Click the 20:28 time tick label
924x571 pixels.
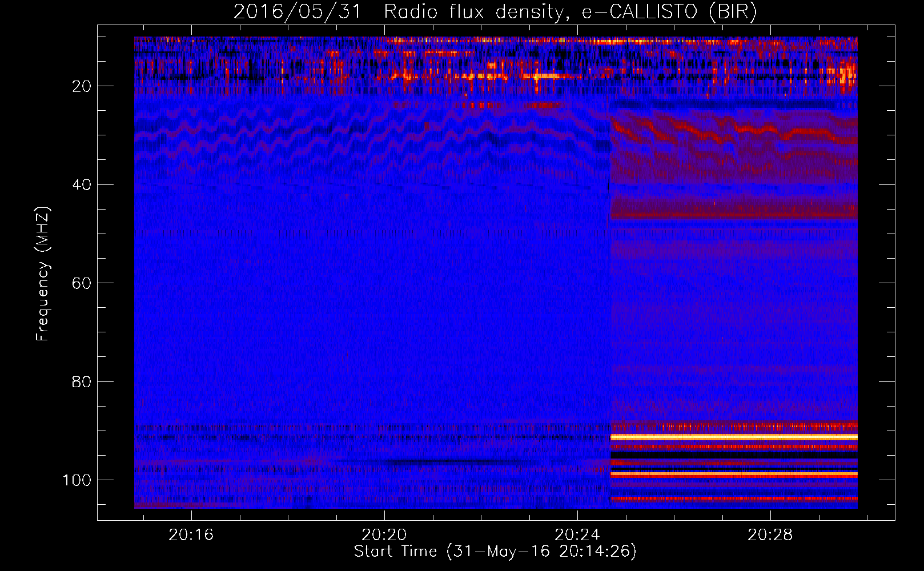click(x=770, y=535)
